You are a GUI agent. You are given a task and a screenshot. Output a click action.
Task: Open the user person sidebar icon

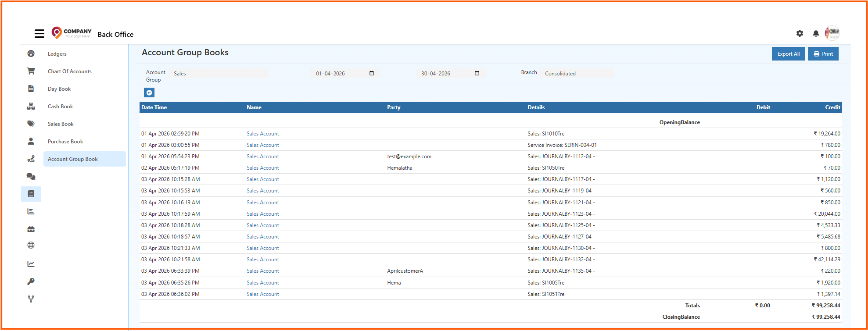tap(31, 141)
